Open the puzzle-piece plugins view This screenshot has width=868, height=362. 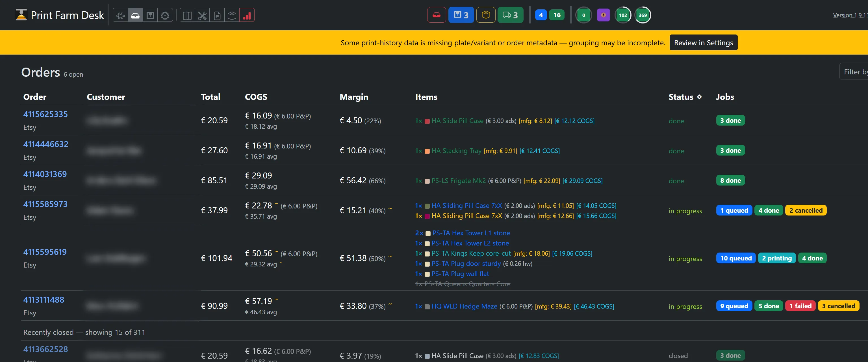(120, 15)
